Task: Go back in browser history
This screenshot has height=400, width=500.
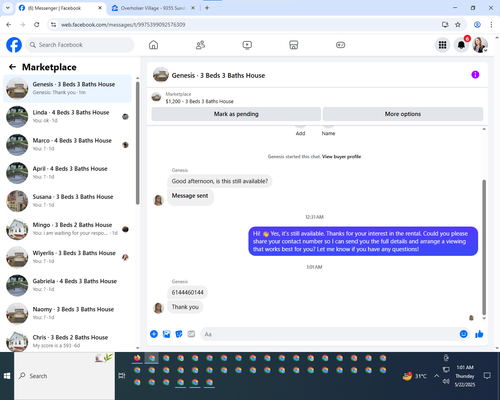Action: (x=9, y=24)
